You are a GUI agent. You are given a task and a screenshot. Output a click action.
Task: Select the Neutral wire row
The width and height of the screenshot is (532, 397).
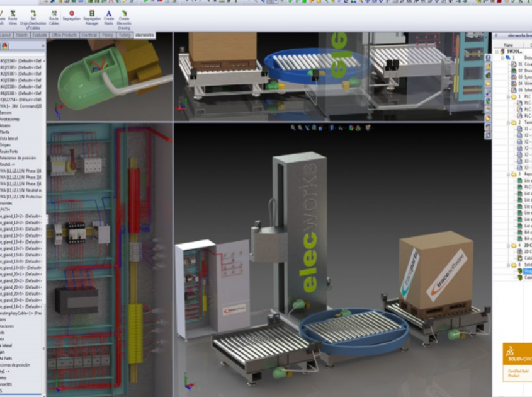click(21, 190)
